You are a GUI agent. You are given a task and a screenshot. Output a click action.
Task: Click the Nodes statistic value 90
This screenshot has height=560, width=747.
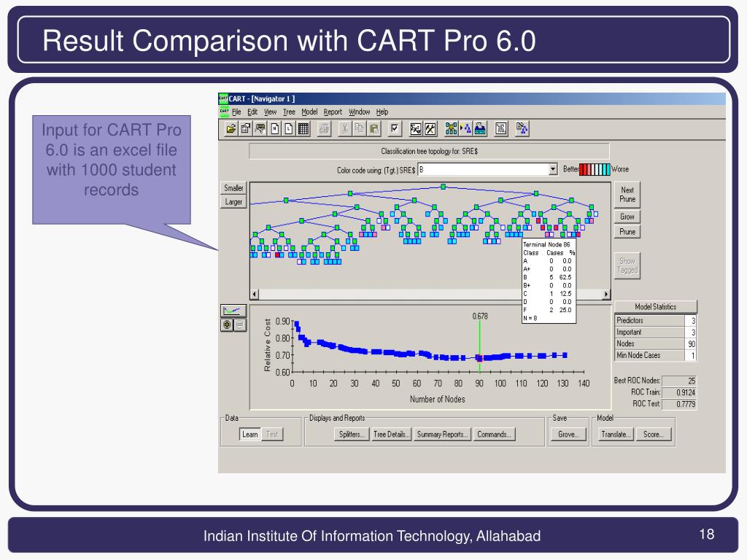pyautogui.click(x=691, y=344)
